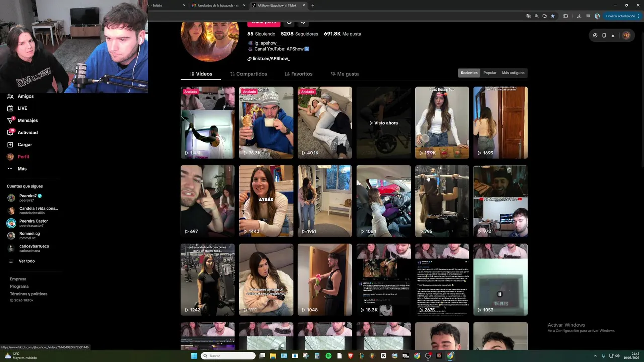This screenshot has height=362, width=644.
Task: Click Empresa footer link
Action: coord(18,279)
